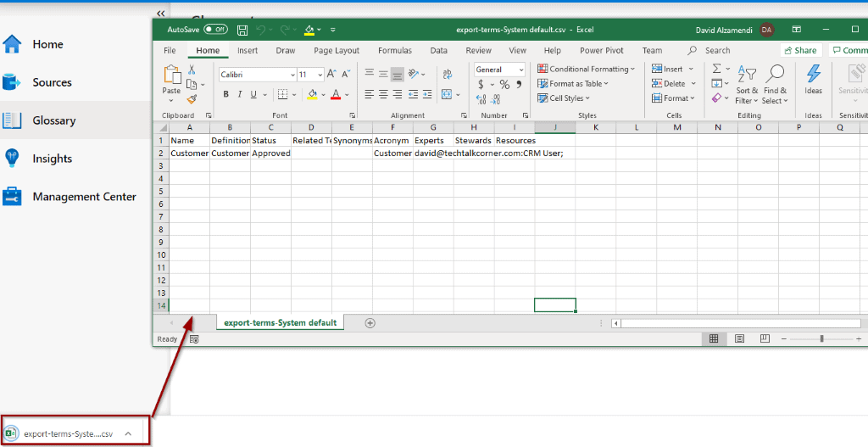Toggle Underline formatting
The height and width of the screenshot is (447, 868).
(253, 95)
